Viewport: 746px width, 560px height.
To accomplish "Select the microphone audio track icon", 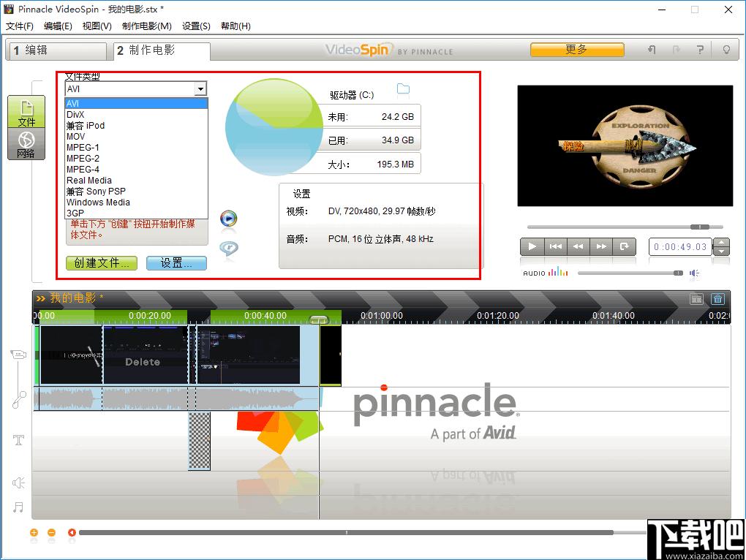I will (19, 400).
